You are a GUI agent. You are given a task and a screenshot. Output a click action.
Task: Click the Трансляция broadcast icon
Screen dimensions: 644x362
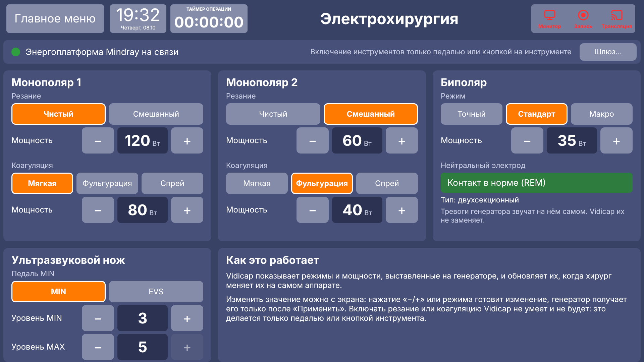coord(616,19)
